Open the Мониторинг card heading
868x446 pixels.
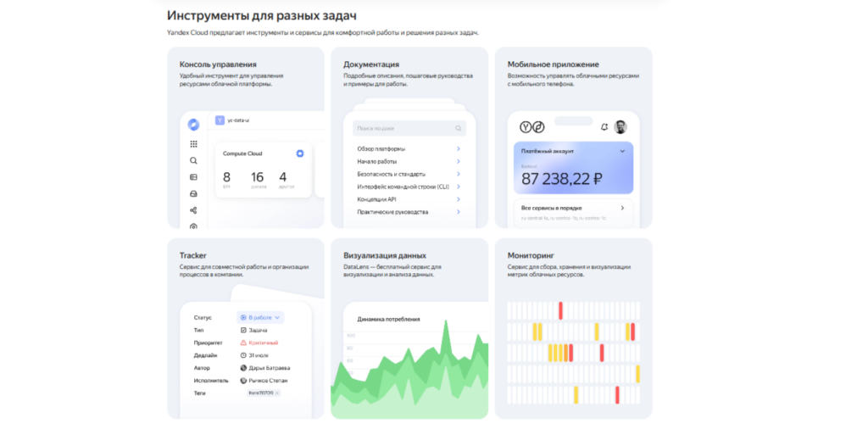(531, 255)
